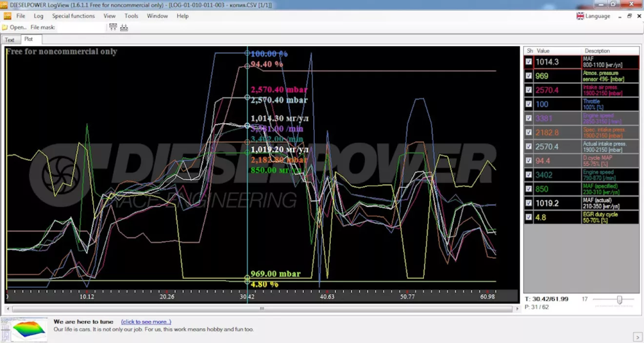Screen dimensions: 644x343
Task: Minimize the inner document window
Action: point(620,16)
